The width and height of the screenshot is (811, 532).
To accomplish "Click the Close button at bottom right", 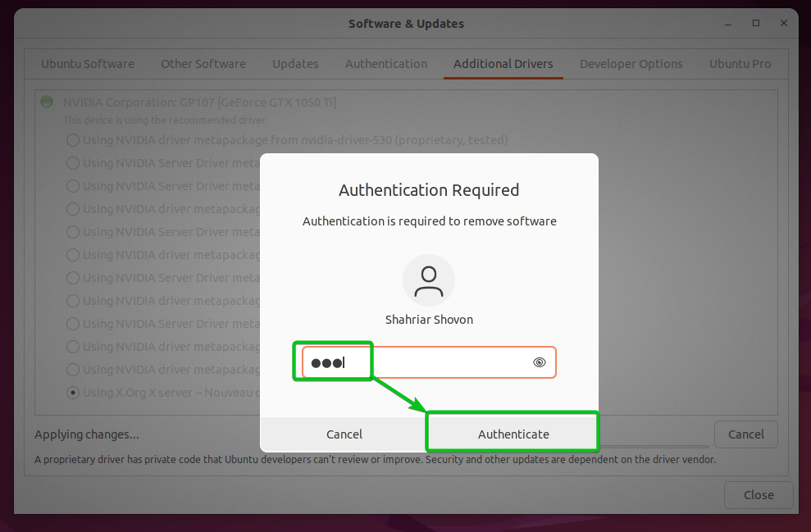I will coord(759,495).
